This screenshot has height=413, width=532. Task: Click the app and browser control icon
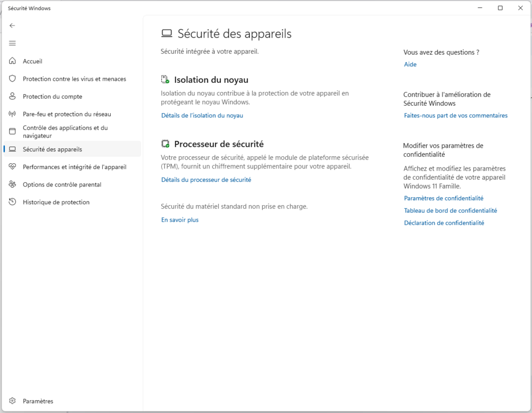[x=12, y=131]
